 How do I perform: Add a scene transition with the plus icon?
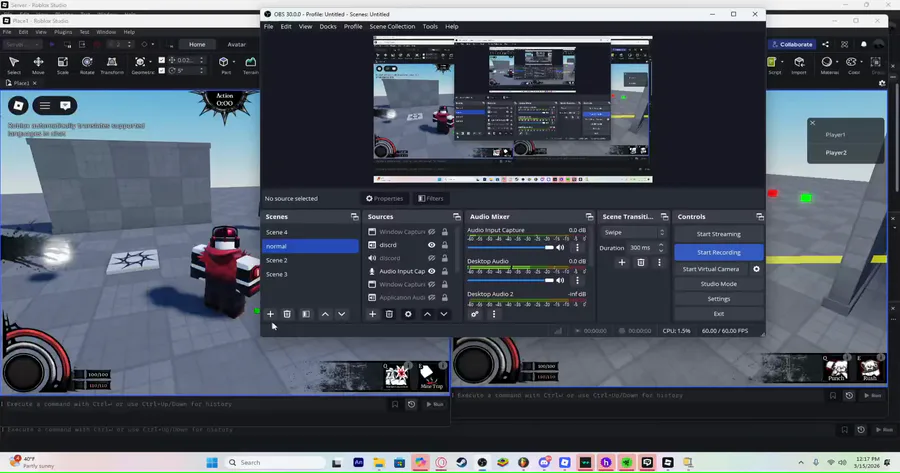coord(622,262)
